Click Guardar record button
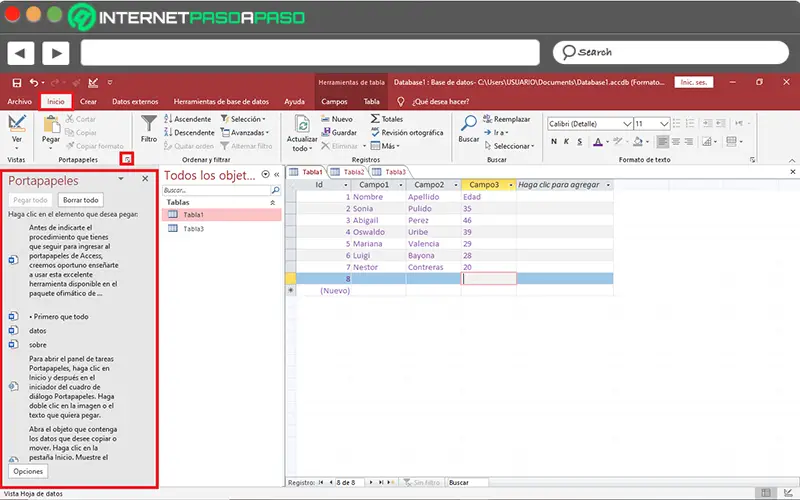This screenshot has height=500, width=800. pos(339,132)
